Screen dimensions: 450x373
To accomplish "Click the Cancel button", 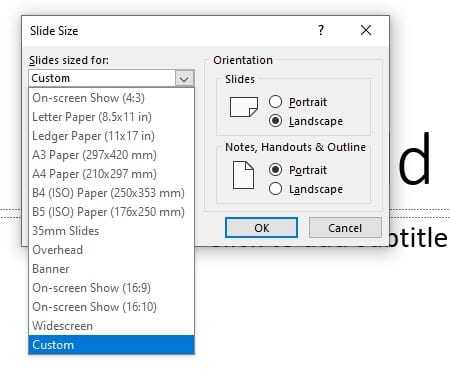I will (345, 228).
